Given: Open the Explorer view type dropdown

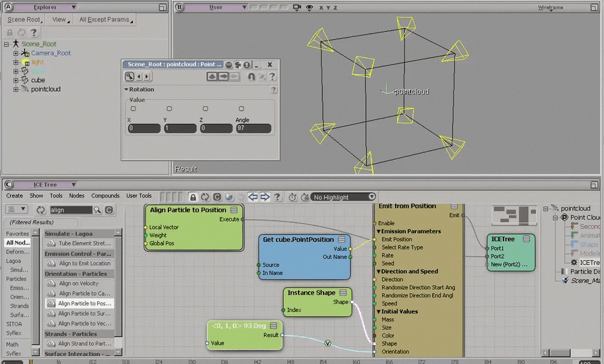Looking at the screenshot, I should tap(45, 7).
